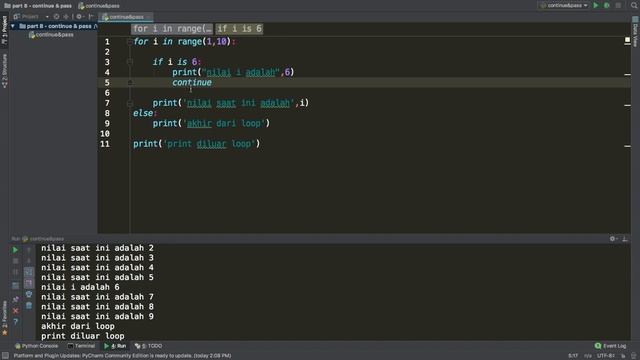Image resolution: width=640 pixels, height=360 pixels.
Task: Click the scroll-from-source target icon in Project panel
Action: (56, 17)
